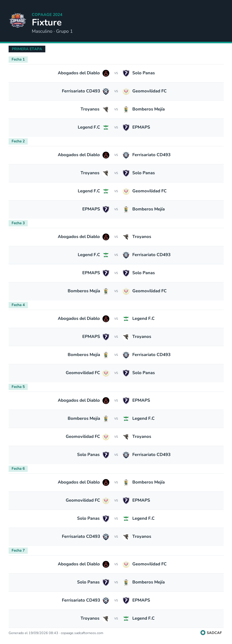The height and width of the screenshot is (644, 232).
Task: Click the copaage.sadcaftorneos.com footer text
Action: (82, 633)
